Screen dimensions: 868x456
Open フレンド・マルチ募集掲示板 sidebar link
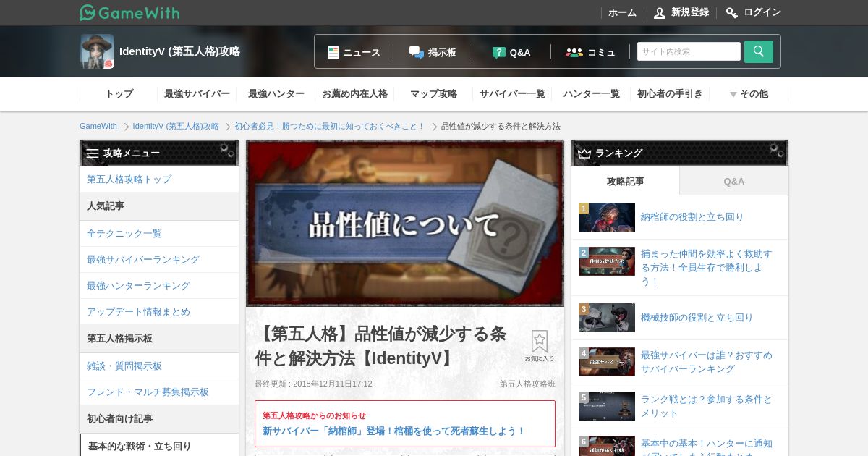pyautogui.click(x=148, y=392)
